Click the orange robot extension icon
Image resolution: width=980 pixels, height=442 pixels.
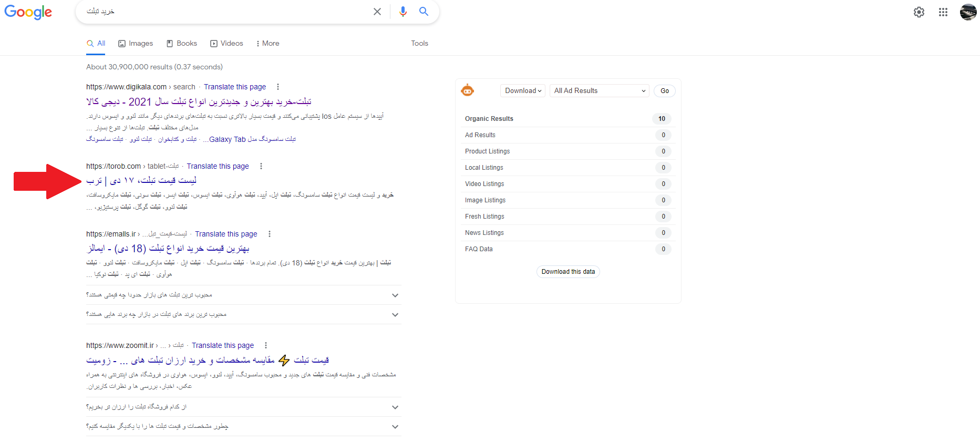[467, 90]
